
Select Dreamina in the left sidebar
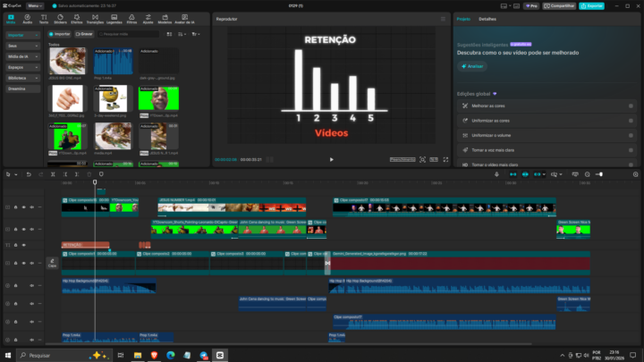point(22,88)
